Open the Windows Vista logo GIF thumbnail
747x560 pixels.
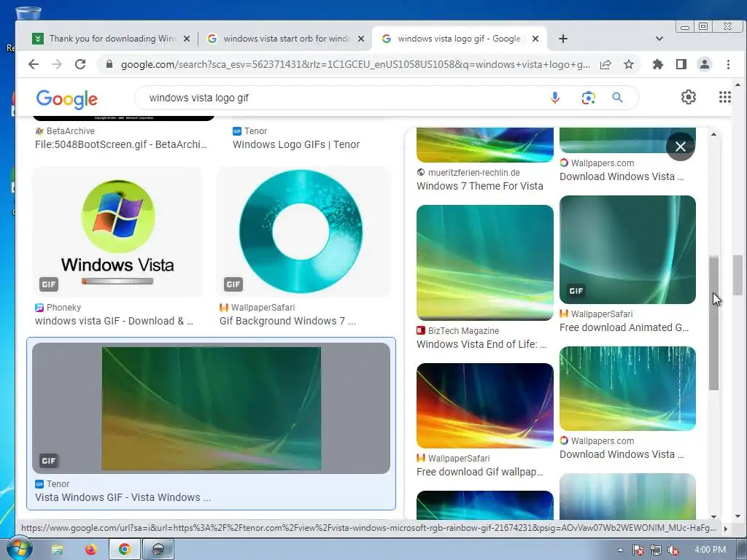point(117,232)
